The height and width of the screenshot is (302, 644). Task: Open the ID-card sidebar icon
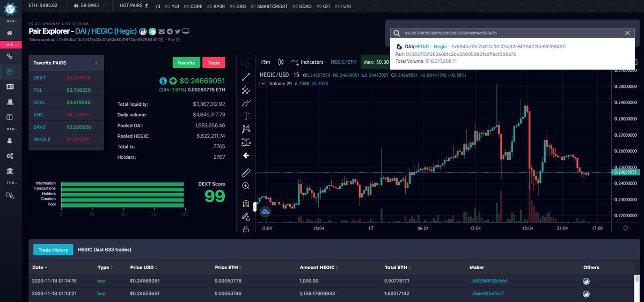(10, 86)
